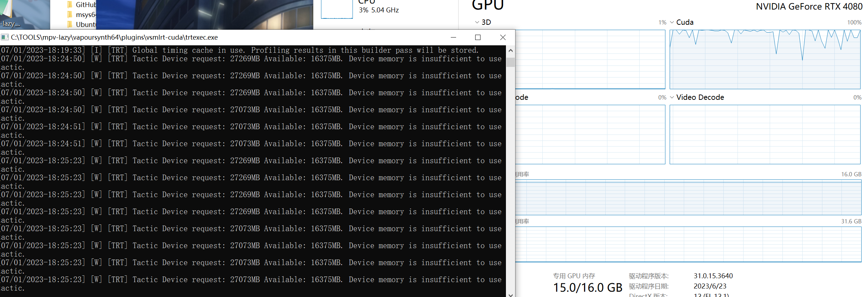868x297 pixels.
Task: Click the shared GPU memory 31.6 GB graph
Action: pos(688,244)
